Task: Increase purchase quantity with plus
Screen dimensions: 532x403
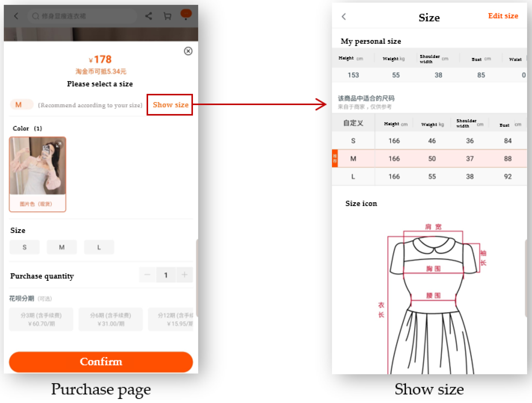Action: [185, 275]
